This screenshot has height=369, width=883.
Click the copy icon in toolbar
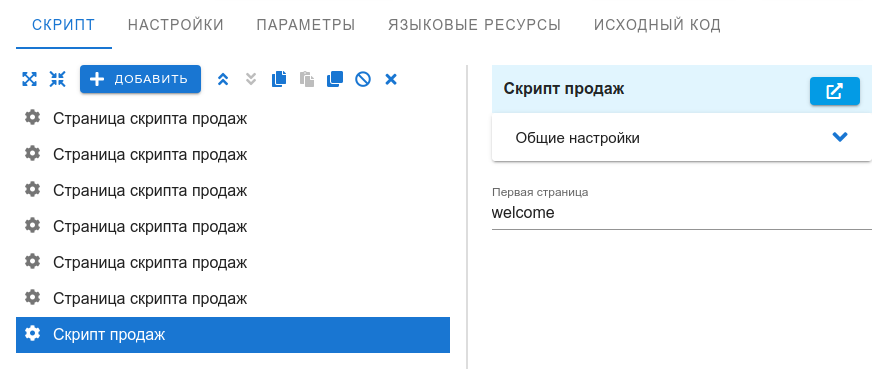click(279, 79)
